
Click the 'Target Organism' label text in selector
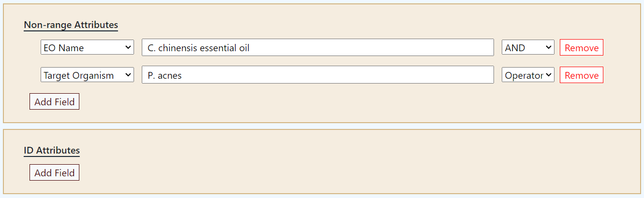[x=78, y=75]
